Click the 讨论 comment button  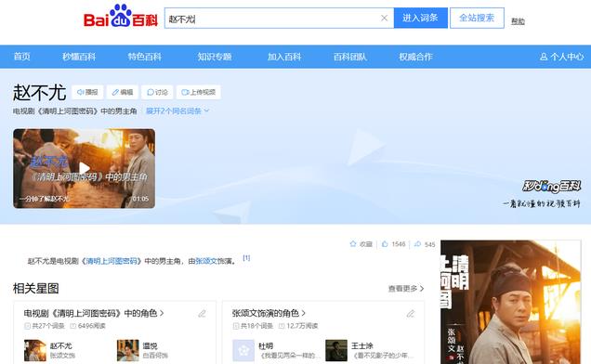[x=157, y=92]
